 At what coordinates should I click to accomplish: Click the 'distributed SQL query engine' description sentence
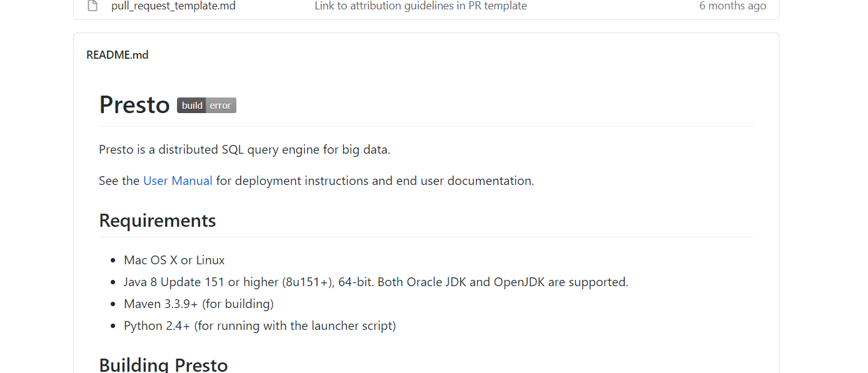coord(245,150)
